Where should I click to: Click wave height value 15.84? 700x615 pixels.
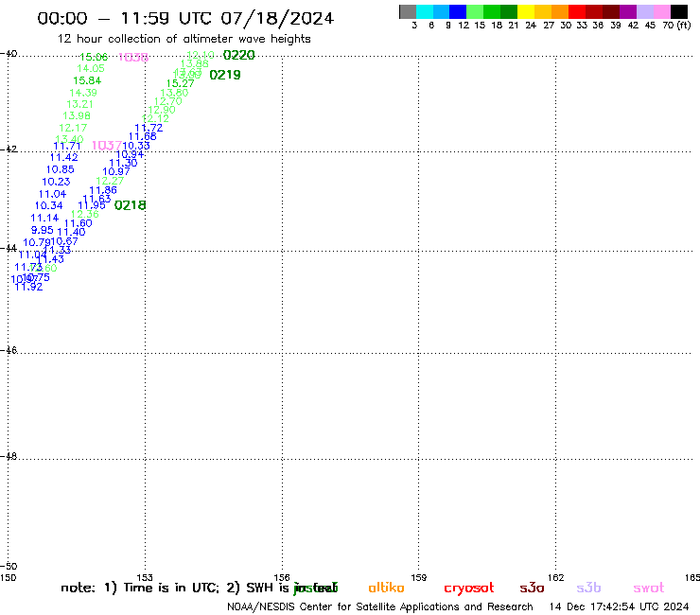tap(87, 80)
